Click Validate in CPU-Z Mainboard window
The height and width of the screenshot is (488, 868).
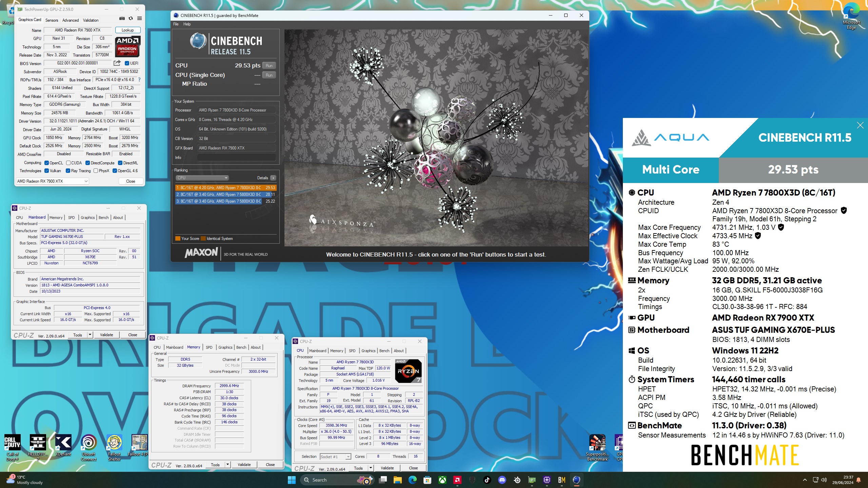(106, 335)
